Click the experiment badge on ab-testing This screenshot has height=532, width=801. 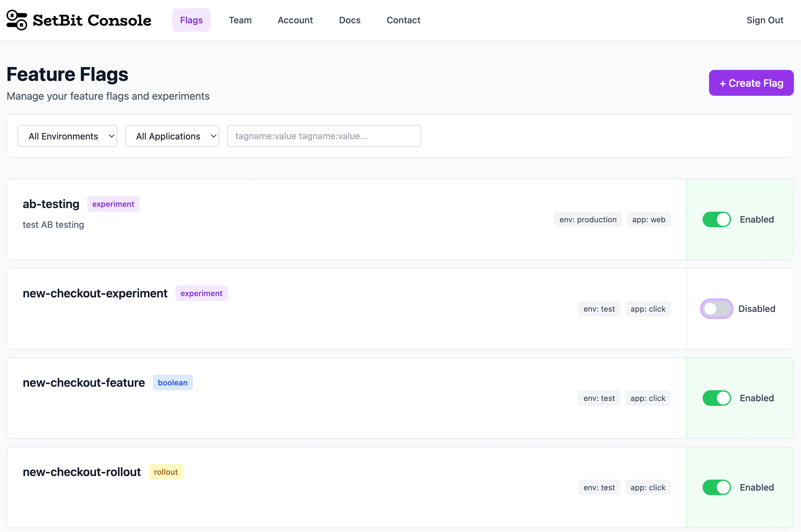(x=113, y=204)
